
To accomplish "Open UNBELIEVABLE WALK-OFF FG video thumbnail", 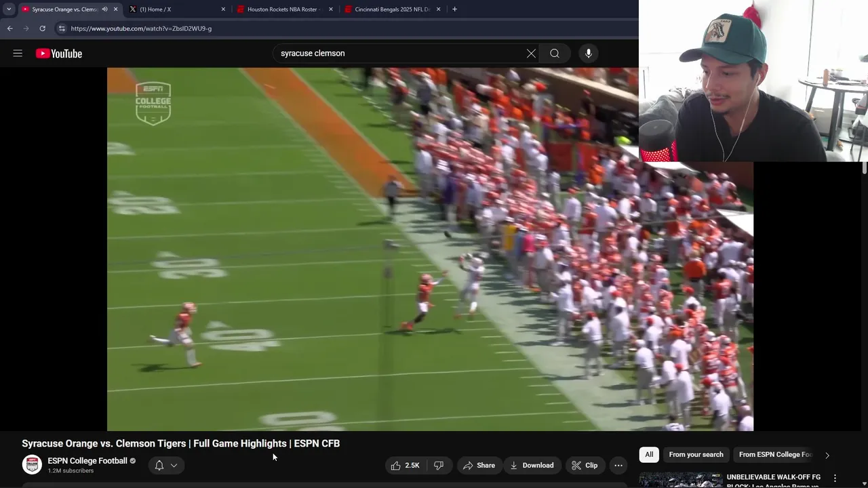I will (680, 480).
